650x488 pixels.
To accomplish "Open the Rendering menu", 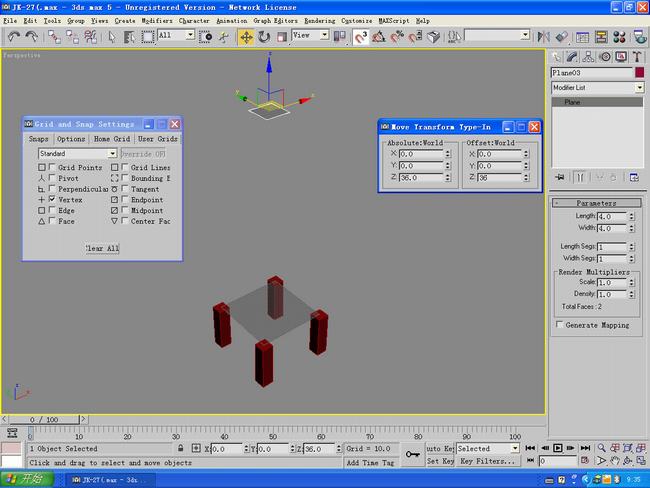I will pos(320,21).
